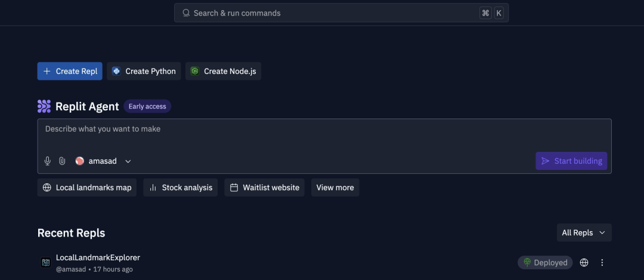Focus the Describe what you want field

pyautogui.click(x=324, y=135)
